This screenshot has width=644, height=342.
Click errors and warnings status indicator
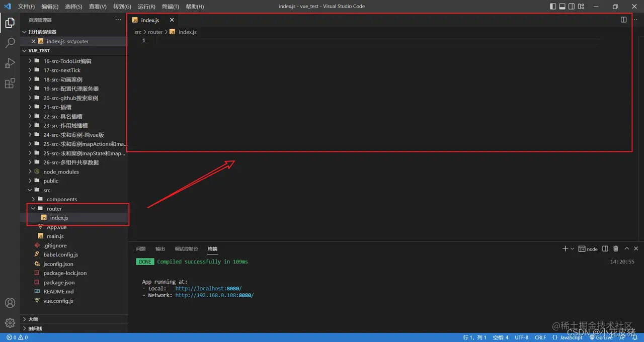[x=17, y=337]
